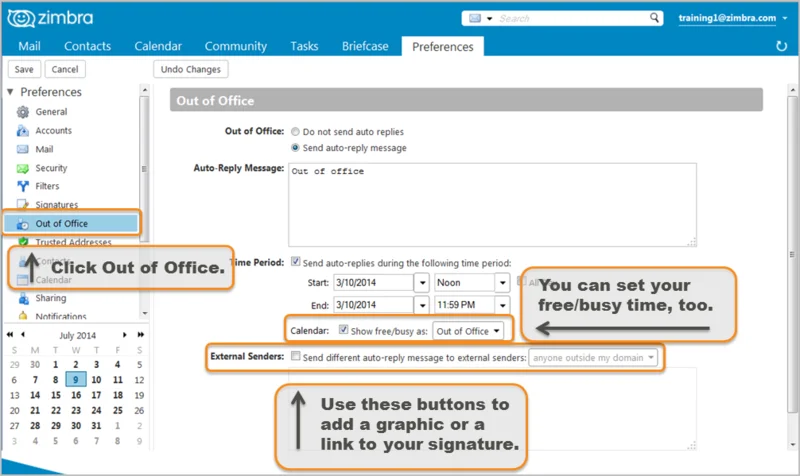Viewport: 800px width, 476px height.
Task: Select July 31 in mini calendar
Action: tap(96, 425)
